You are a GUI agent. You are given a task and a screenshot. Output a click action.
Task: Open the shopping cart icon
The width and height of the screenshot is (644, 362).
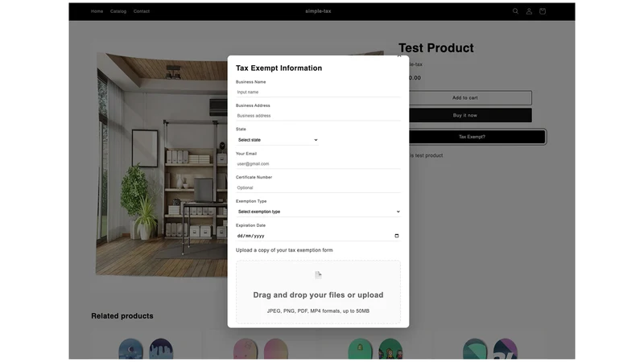coord(542,11)
